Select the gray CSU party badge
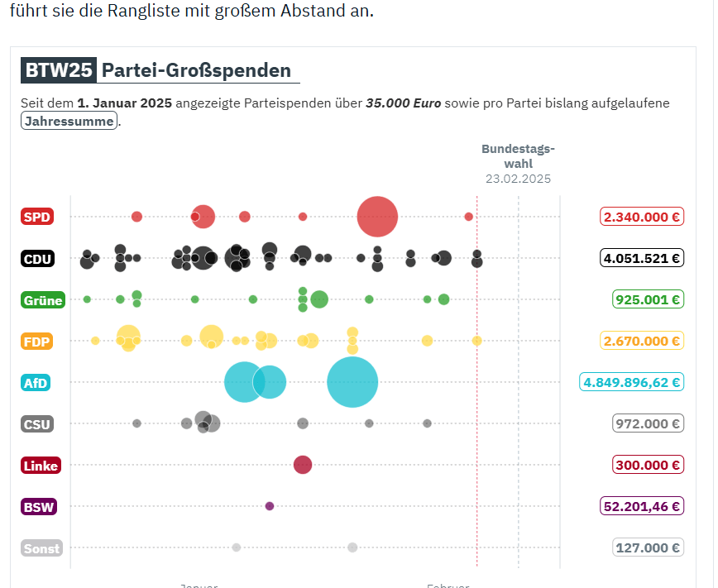The width and height of the screenshot is (718, 588). click(x=37, y=424)
